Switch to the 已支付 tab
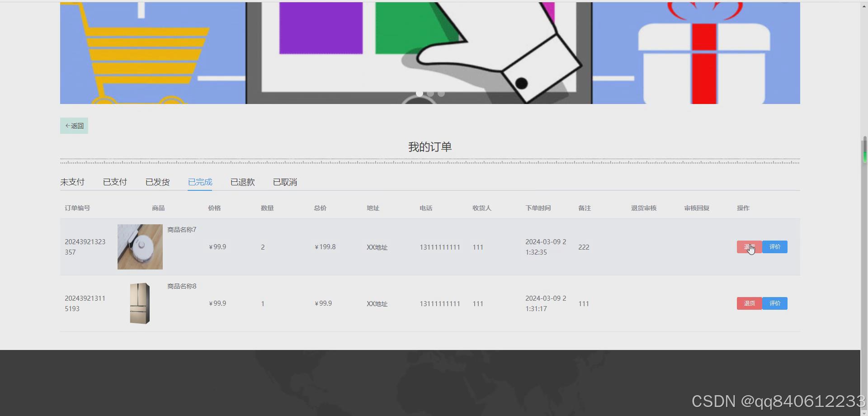868x416 pixels. coord(115,182)
